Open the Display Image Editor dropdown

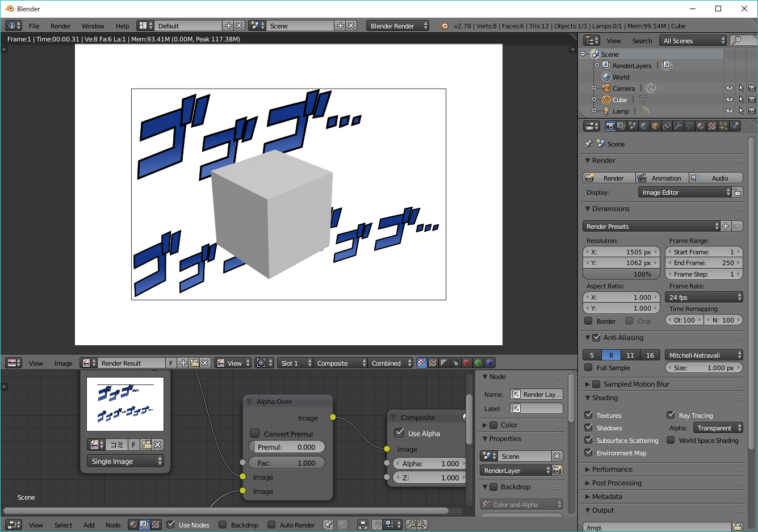tap(685, 192)
